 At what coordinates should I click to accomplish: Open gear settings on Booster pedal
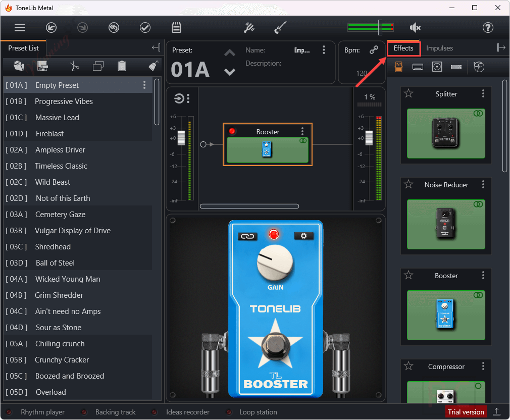pos(304,236)
